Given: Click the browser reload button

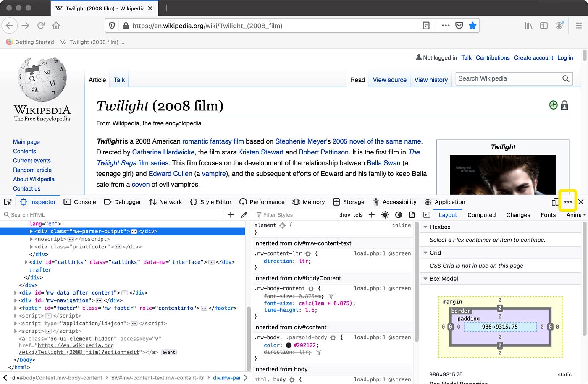Looking at the screenshot, I should click(41, 26).
